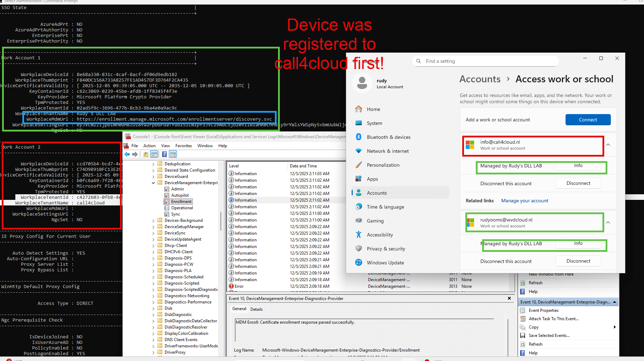Click the Show/Hide console tree toolbar icon
Image resolution: width=644 pixels, height=361 pixels.
154,154
